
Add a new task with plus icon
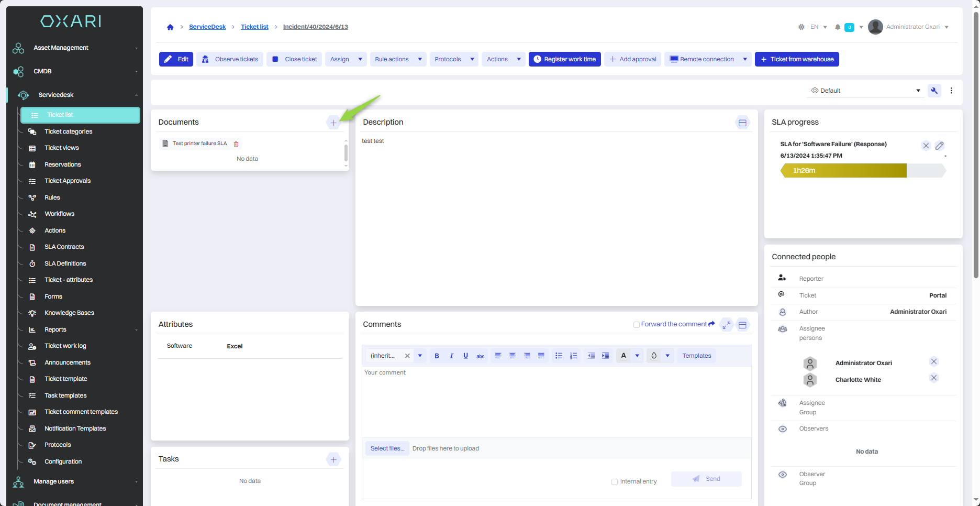[x=333, y=460]
